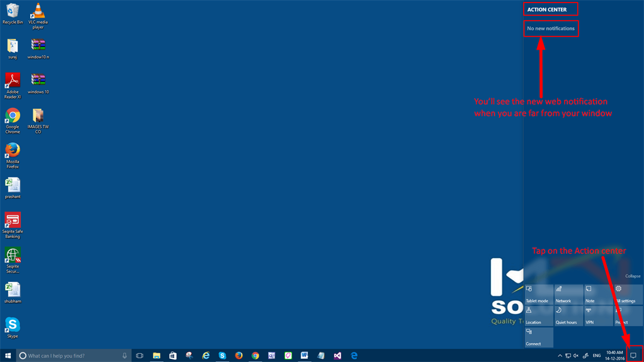Select the Google Chrome desktop shortcut
The height and width of the screenshot is (362, 644).
pyautogui.click(x=13, y=121)
